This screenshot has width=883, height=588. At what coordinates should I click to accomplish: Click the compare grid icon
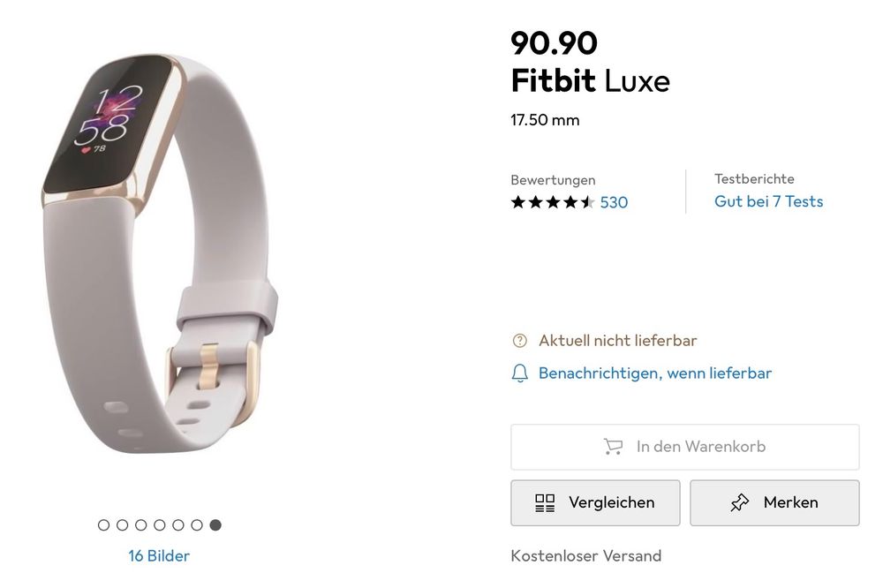pos(545,502)
